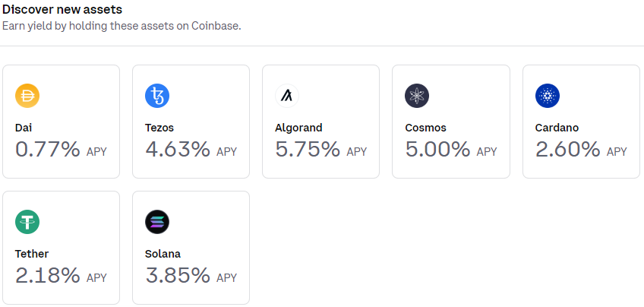Select the Tether asset name
Image resolution: width=644 pixels, height=307 pixels.
pos(32,254)
